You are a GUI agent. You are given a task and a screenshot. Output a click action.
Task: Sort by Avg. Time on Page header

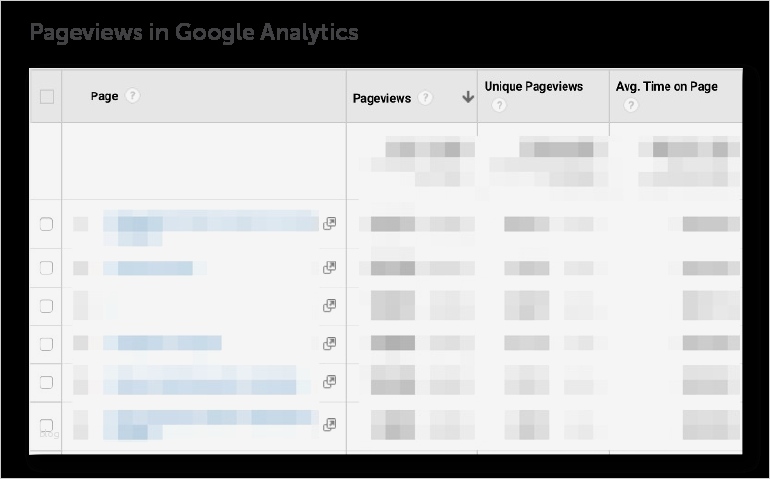click(667, 87)
